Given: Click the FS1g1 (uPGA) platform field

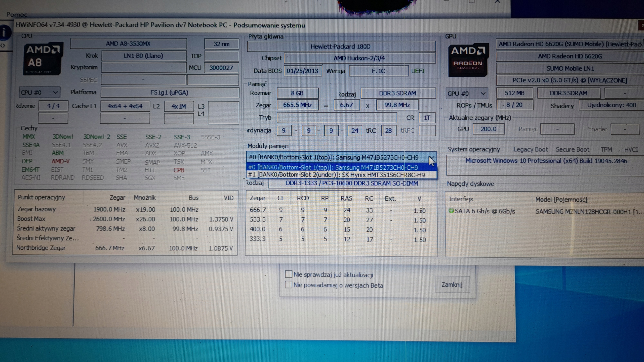Looking at the screenshot, I should tap(170, 93).
